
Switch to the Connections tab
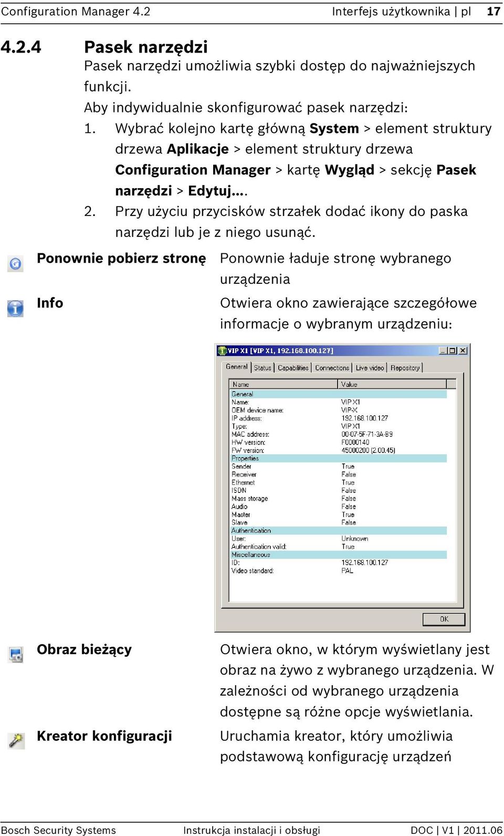[x=332, y=368]
